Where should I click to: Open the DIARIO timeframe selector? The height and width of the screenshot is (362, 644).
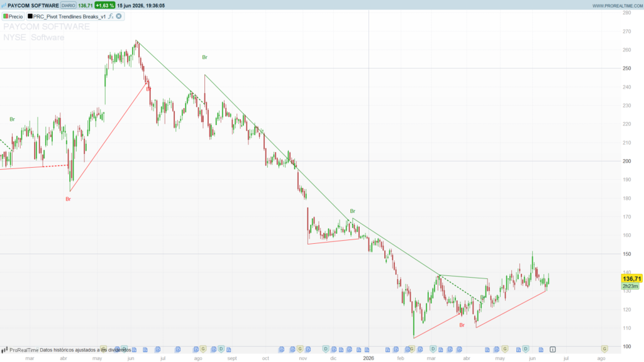tap(68, 6)
